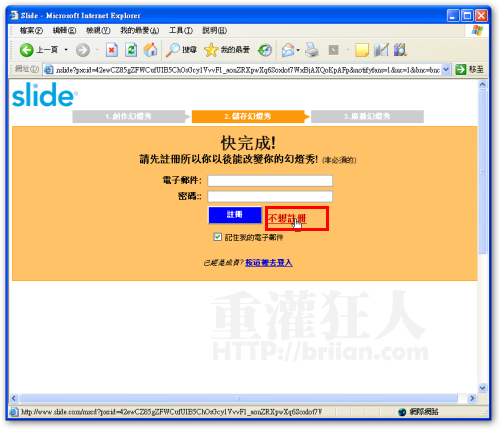Viewport: 500px width, 429px height.
Task: Click the Internet zone globe icon in status bar
Action: [402, 412]
